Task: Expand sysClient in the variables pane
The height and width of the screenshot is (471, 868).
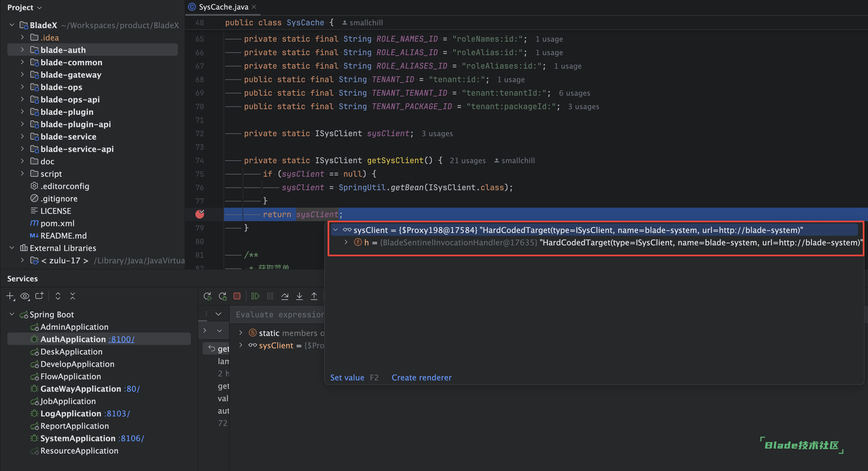Action: 241,345
